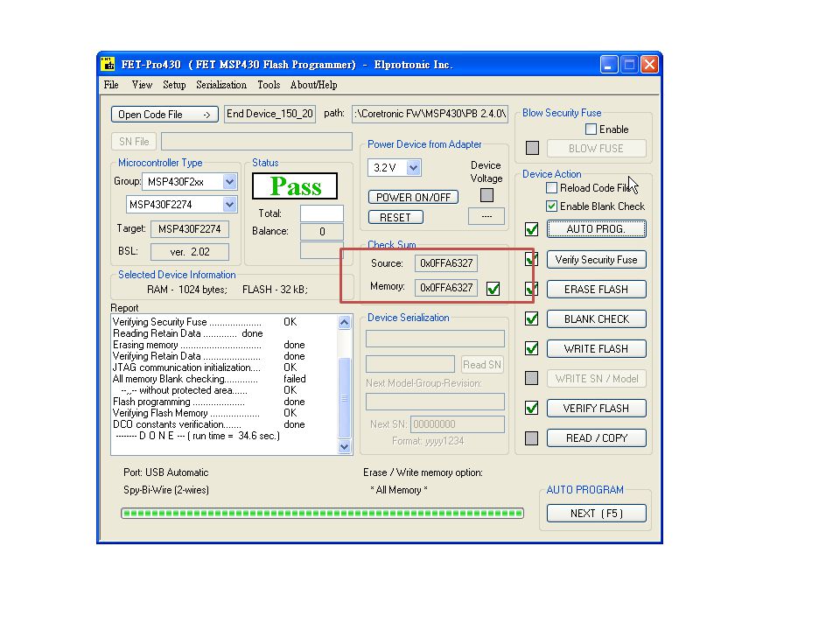This screenshot has height=630, width=840.
Task: Enable the Blow Security Fuse checkbox
Action: point(591,129)
